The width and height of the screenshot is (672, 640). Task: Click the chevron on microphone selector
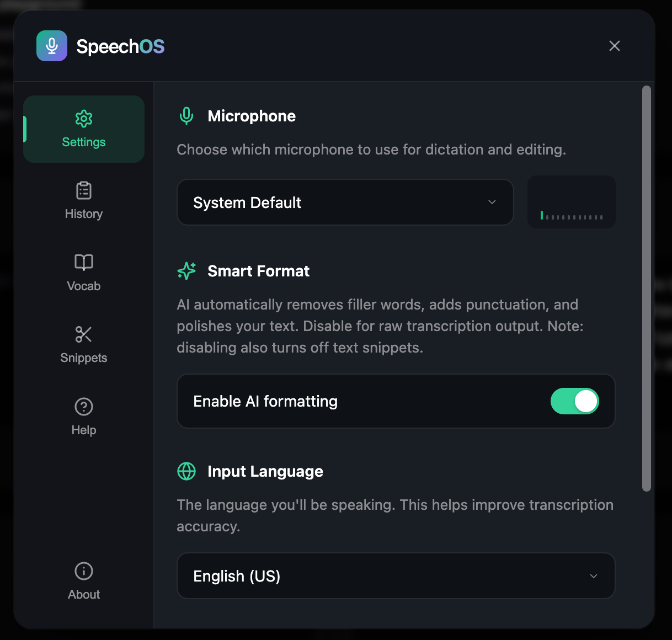click(492, 202)
